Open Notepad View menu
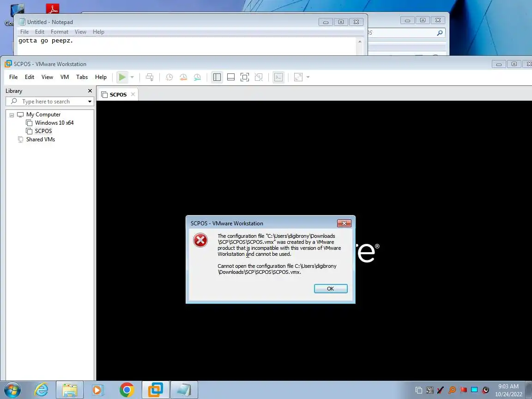This screenshot has width=532, height=399. 80,31
